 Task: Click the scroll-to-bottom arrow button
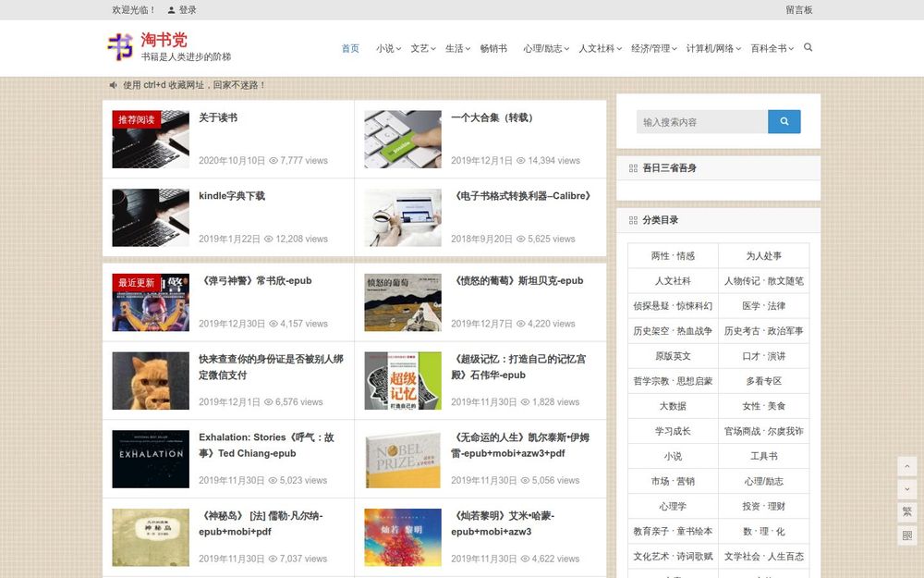pyautogui.click(x=907, y=489)
